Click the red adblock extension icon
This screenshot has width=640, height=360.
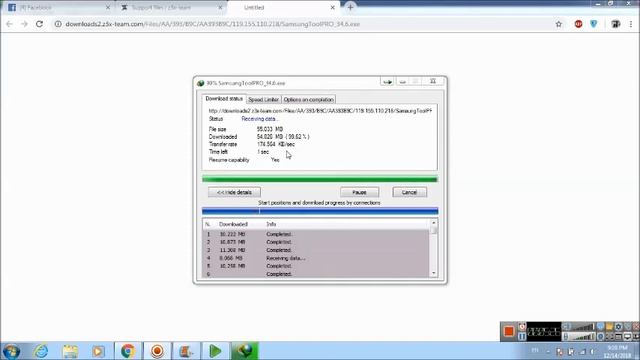578,24
